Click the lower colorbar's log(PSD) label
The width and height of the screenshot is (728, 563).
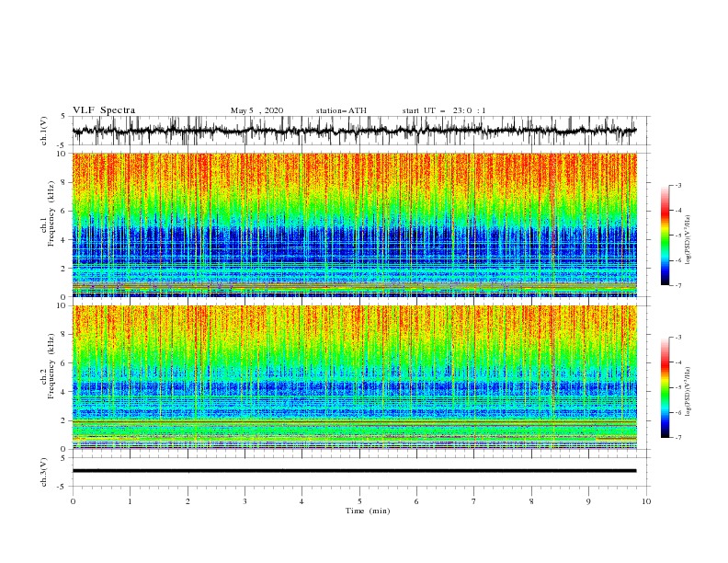pyautogui.click(x=688, y=391)
